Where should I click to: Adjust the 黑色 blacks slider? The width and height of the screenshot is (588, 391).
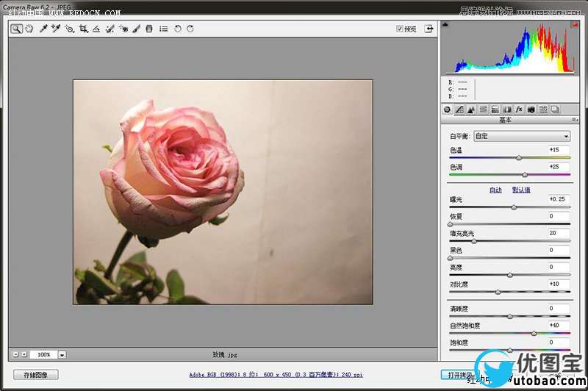click(x=451, y=258)
